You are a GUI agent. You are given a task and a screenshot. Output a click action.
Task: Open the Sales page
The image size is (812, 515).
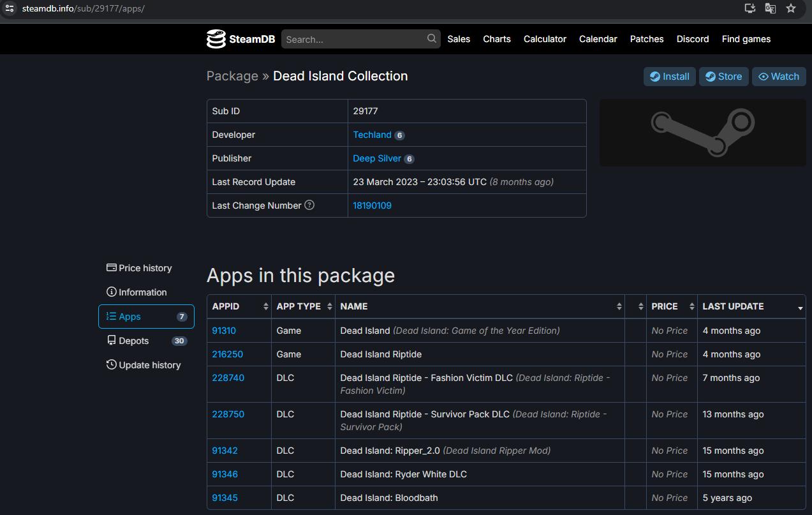[459, 39]
